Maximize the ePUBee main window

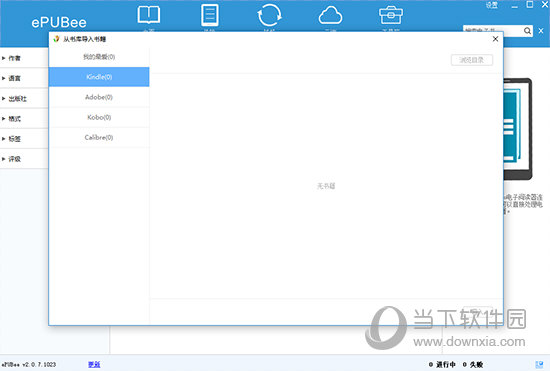530,5
